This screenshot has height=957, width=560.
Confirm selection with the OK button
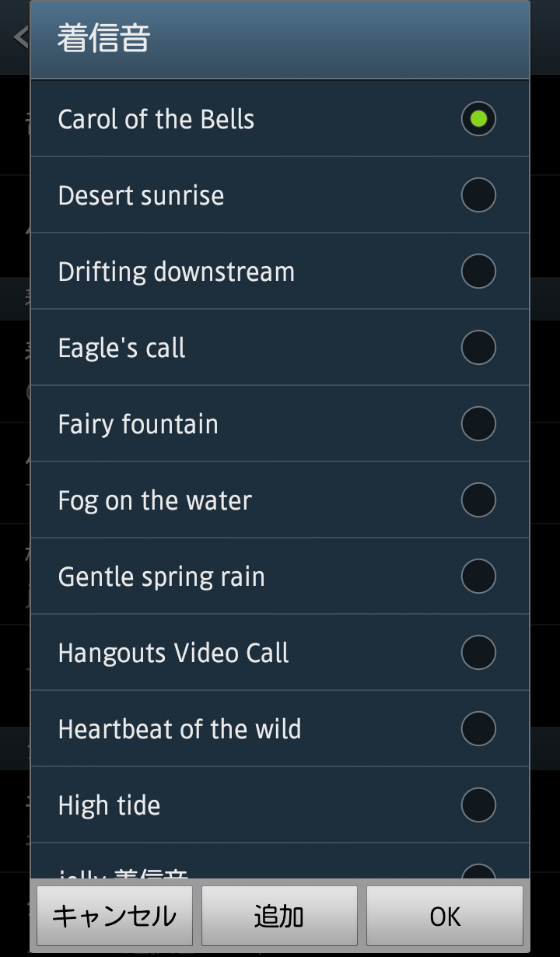[x=445, y=917]
